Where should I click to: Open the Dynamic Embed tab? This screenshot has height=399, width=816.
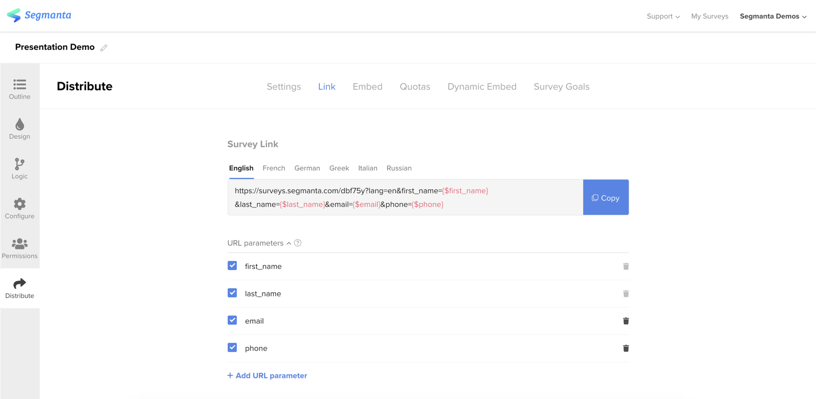pos(482,87)
